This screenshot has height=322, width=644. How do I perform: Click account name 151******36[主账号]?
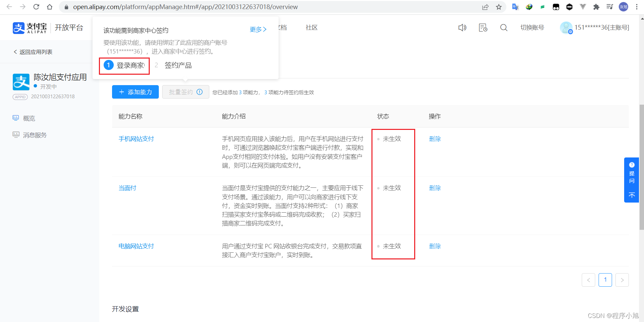(602, 28)
